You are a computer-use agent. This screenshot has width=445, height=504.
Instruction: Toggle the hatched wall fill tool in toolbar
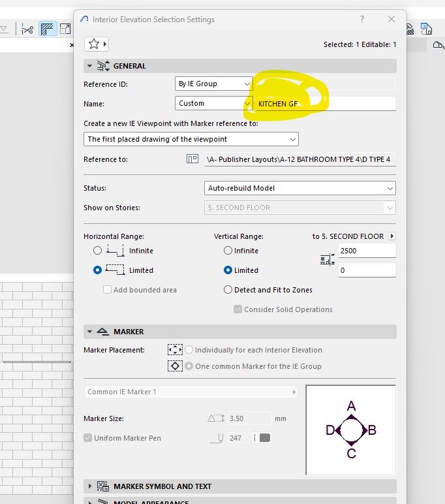point(48,29)
